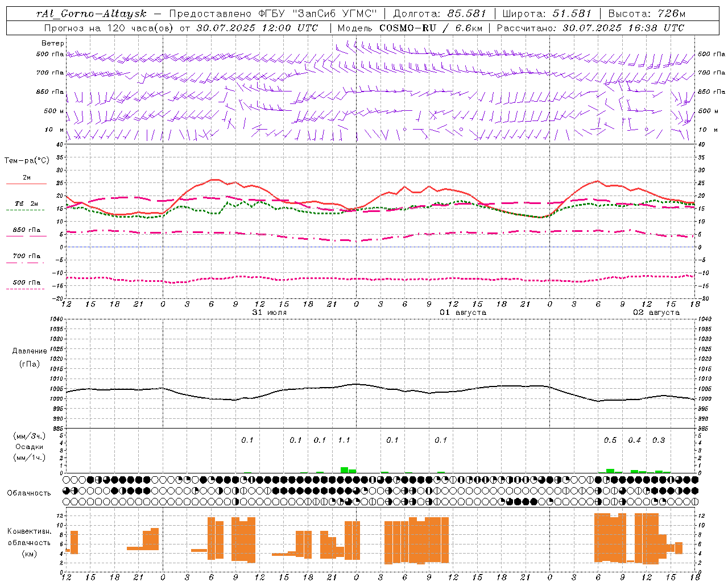Click the solid line sample under 2м legend
728x582 pixels.
[26, 184]
